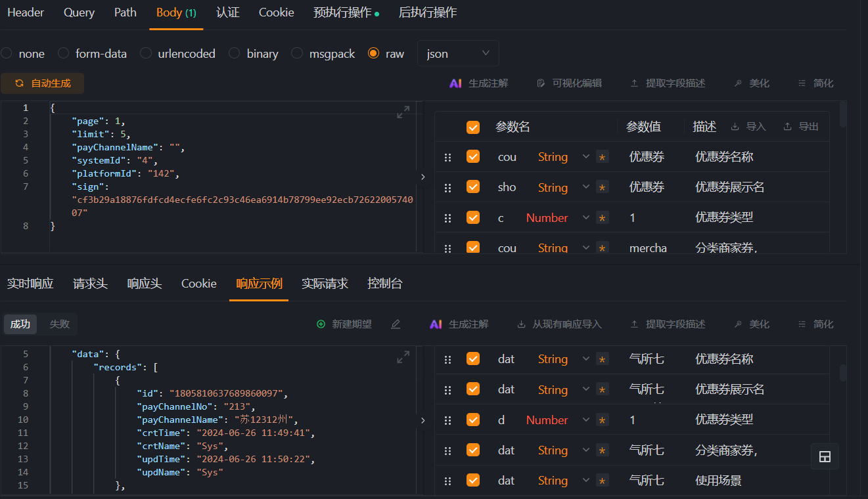Screen dimensions: 868x499
Task: Click the mercha value cell in request table
Action: [649, 248]
